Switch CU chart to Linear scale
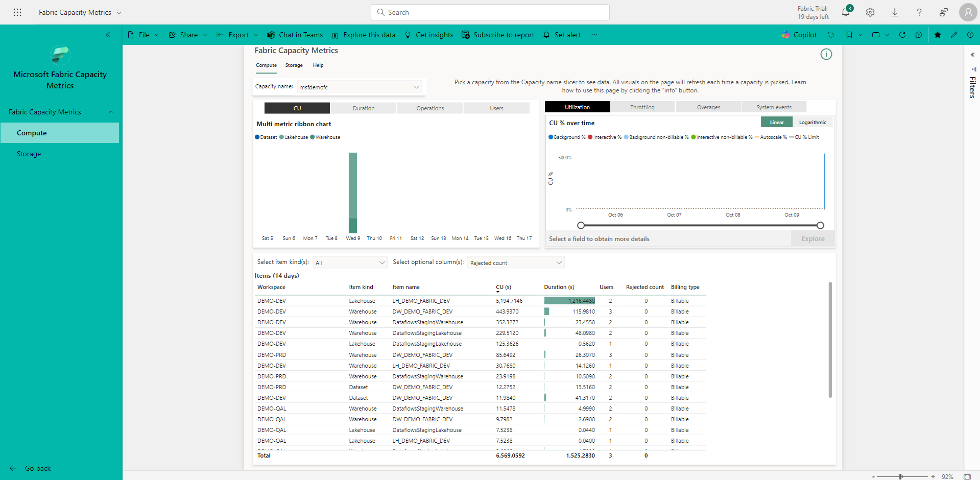Screen dimensions: 980x480 point(777,122)
